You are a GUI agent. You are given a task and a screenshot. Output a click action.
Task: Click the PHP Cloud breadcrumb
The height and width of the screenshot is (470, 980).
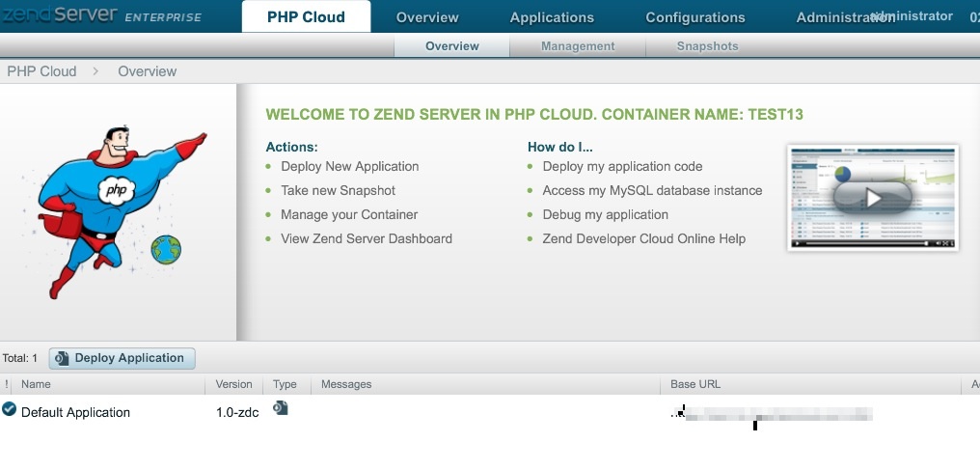[x=41, y=71]
